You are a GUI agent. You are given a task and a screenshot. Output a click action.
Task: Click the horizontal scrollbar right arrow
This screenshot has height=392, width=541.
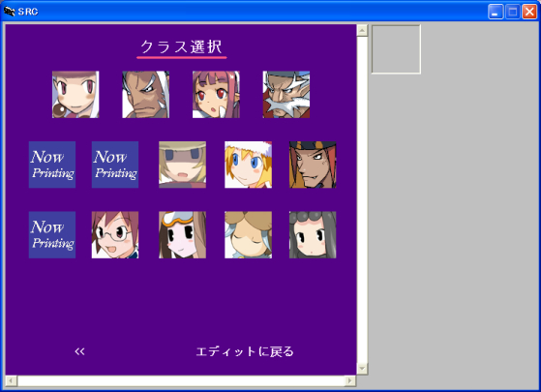350,380
